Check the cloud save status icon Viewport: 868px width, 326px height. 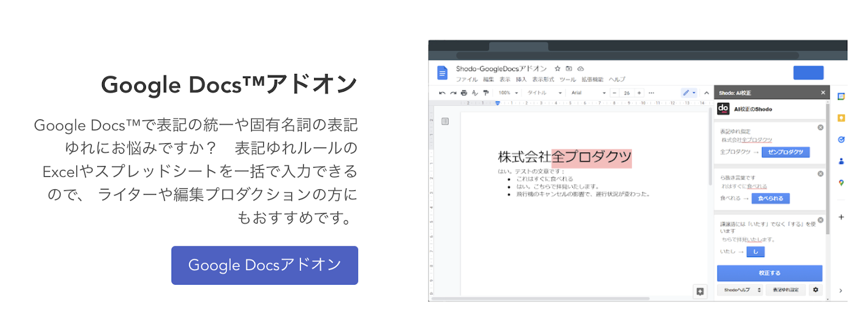580,69
